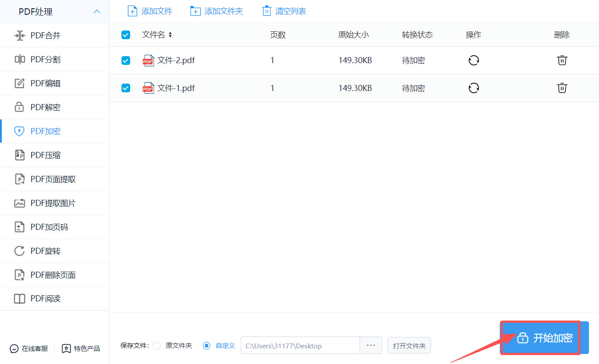Uncheck the select-all checkbox in header

pos(126,35)
